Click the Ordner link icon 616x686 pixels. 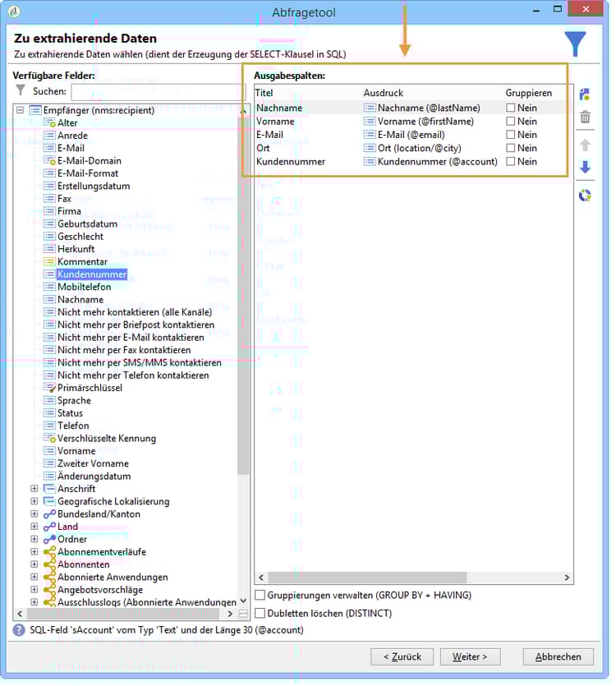tap(49, 540)
